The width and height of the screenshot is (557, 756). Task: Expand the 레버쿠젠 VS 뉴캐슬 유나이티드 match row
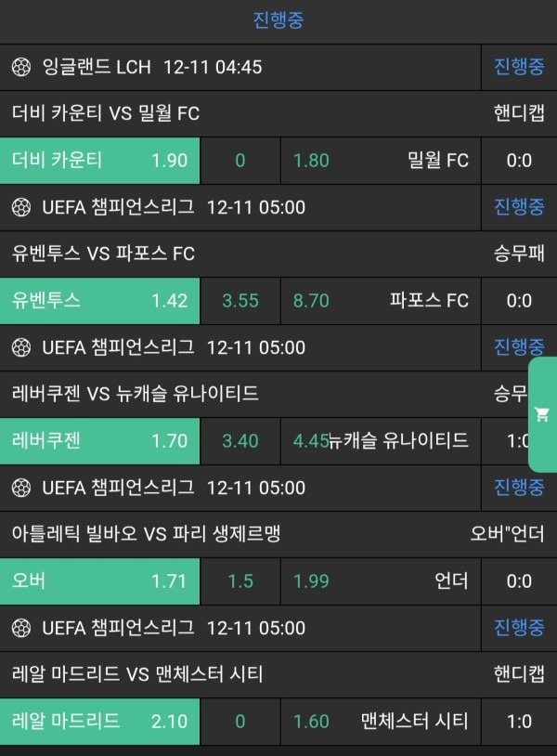[x=232, y=394]
